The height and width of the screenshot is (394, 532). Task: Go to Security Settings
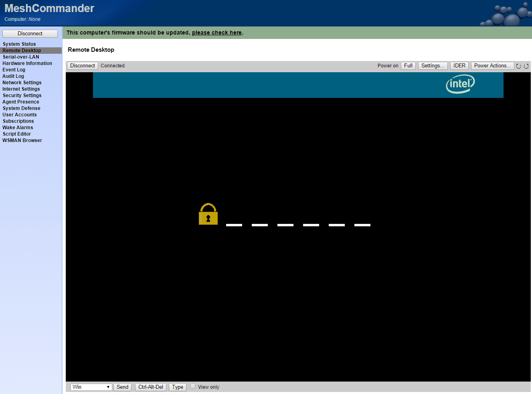(x=22, y=95)
